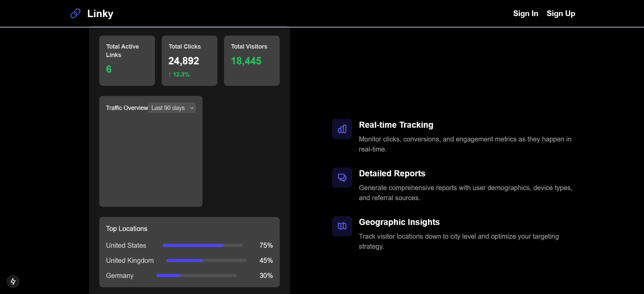Click the Generate comprehensive reports description

[x=466, y=193]
